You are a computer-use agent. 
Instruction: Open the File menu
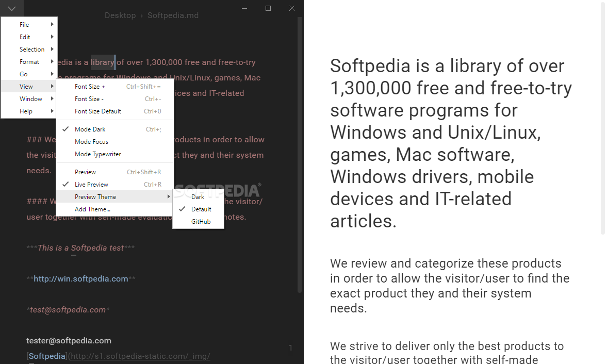tap(29, 24)
